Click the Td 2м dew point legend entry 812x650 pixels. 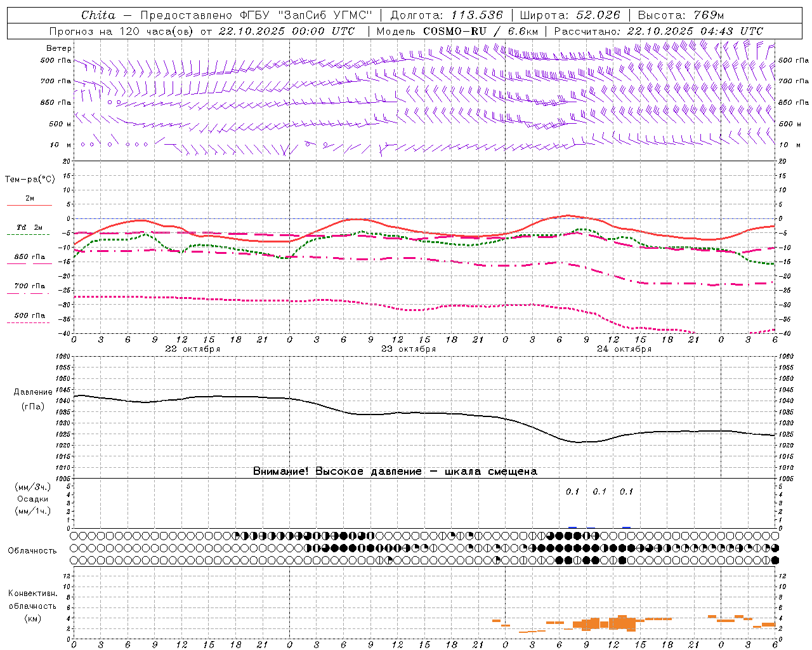30,227
